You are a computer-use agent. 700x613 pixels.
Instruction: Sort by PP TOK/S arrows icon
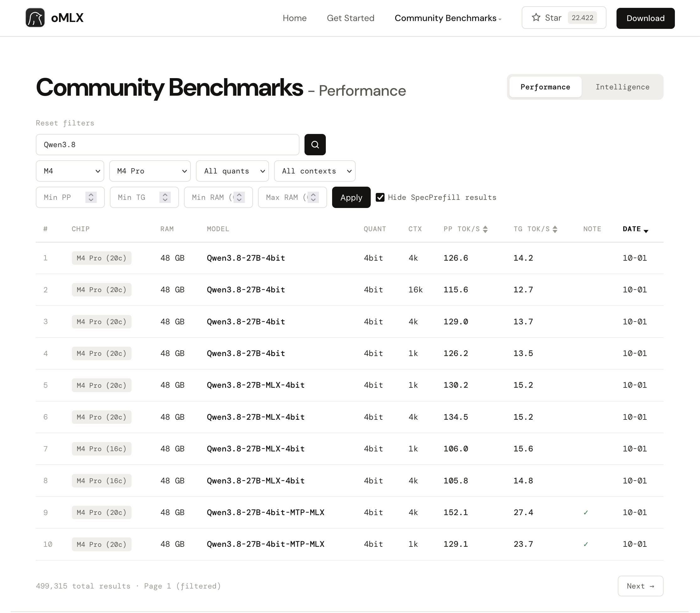pos(485,229)
